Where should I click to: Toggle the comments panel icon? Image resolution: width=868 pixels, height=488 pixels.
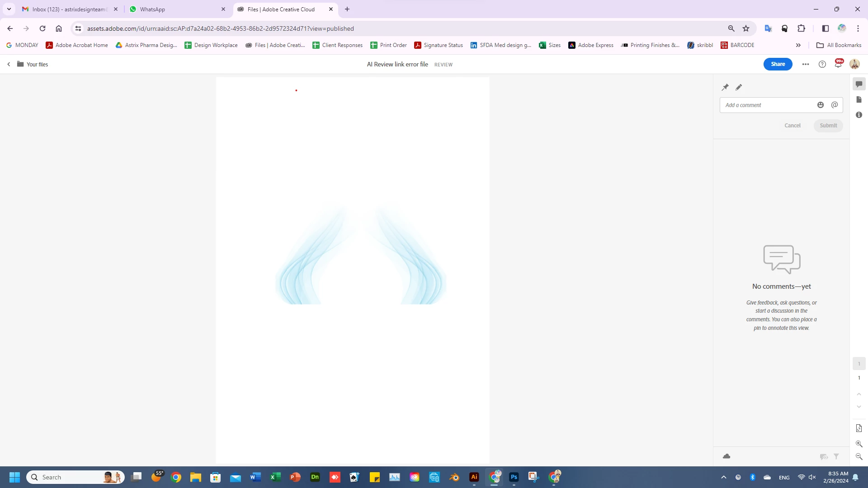click(x=859, y=84)
